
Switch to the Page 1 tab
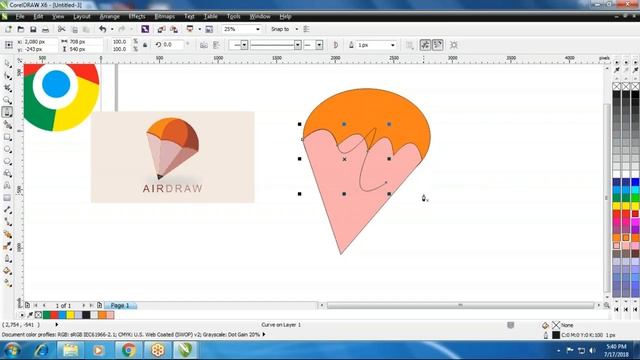coord(120,305)
